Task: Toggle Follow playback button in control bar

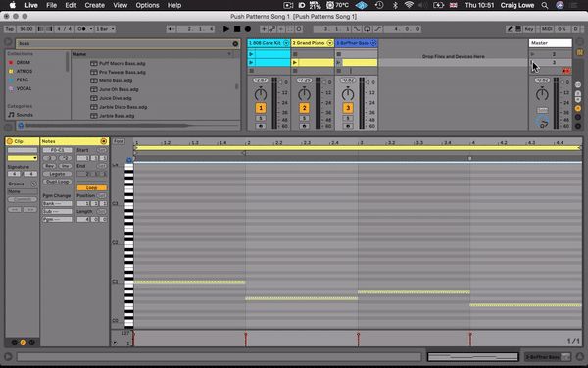Action: point(171,28)
